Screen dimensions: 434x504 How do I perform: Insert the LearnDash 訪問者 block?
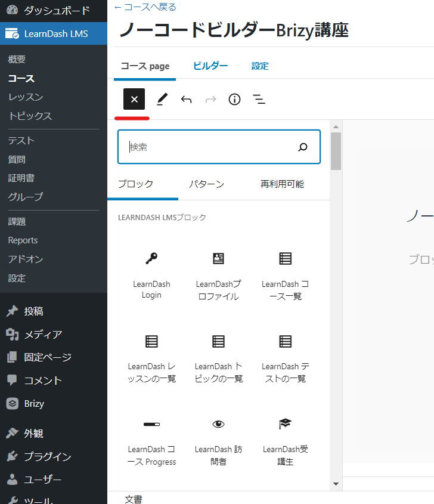pyautogui.click(x=218, y=441)
